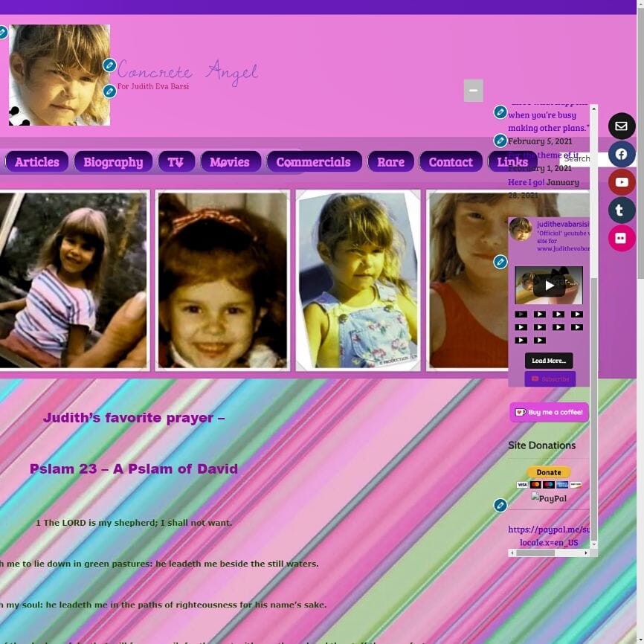Viewport: 644px width, 644px height.
Task: Open the 'Here I go!' post link
Action: [x=526, y=182]
